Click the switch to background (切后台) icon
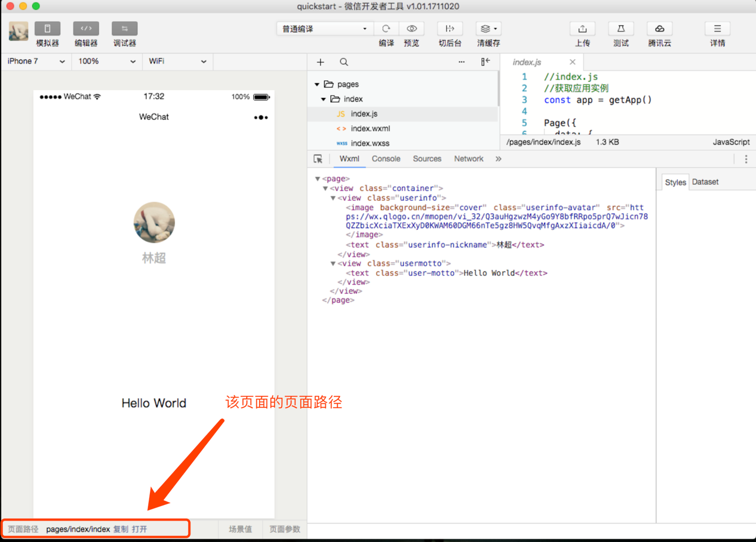756x542 pixels. coord(450,29)
